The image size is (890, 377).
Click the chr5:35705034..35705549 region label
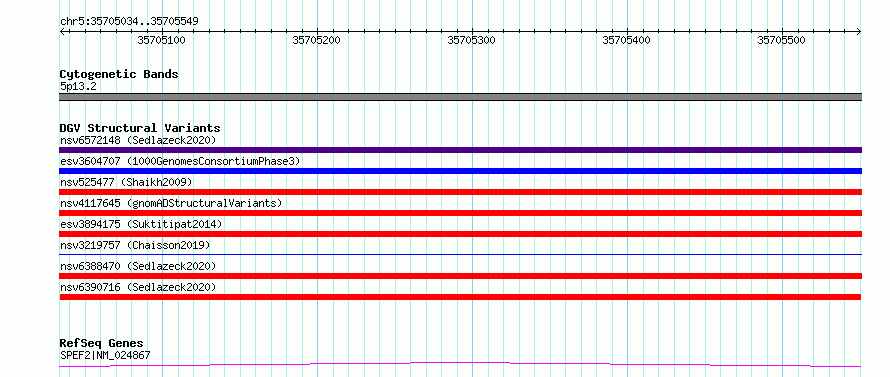(129, 22)
